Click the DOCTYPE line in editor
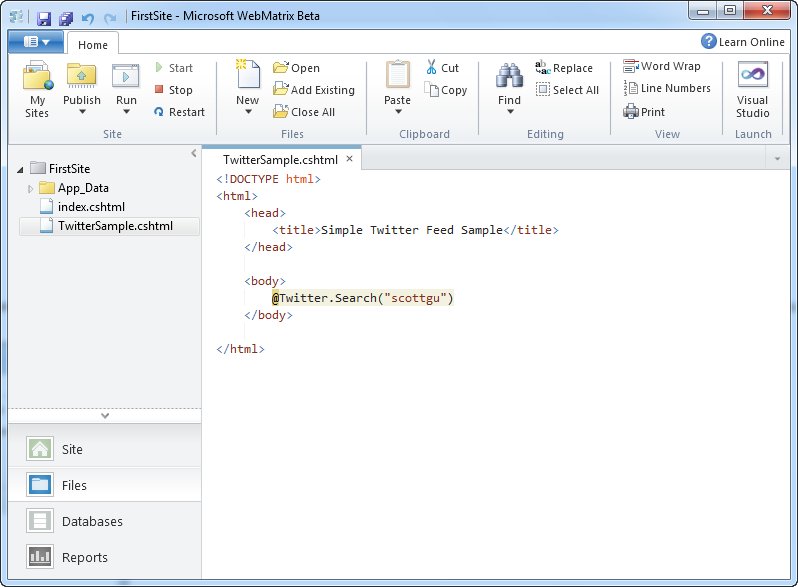The image size is (798, 587). coord(268,179)
